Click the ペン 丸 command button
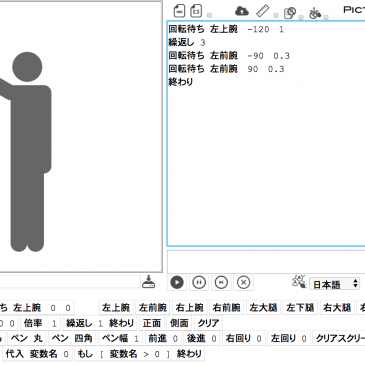Screen dimensions: 365x365 (x=27, y=338)
